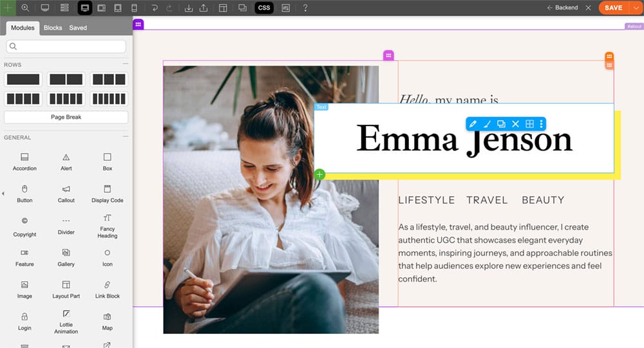Go to Backend link

point(562,8)
